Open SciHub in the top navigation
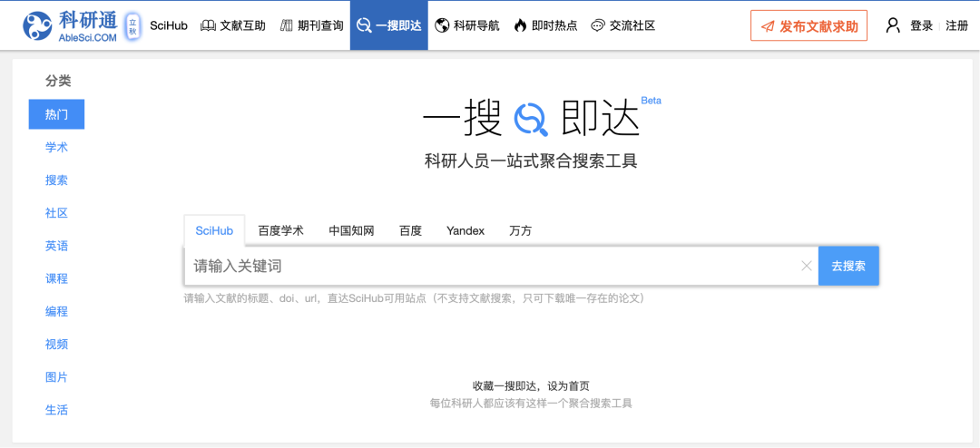The image size is (980, 448). [169, 25]
